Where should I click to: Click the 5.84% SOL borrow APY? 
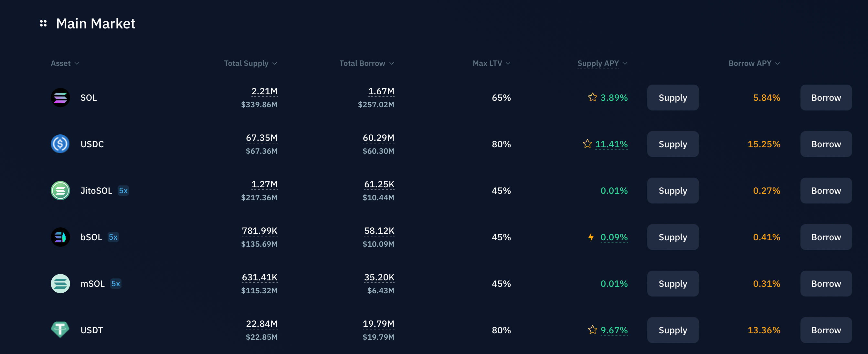(767, 98)
